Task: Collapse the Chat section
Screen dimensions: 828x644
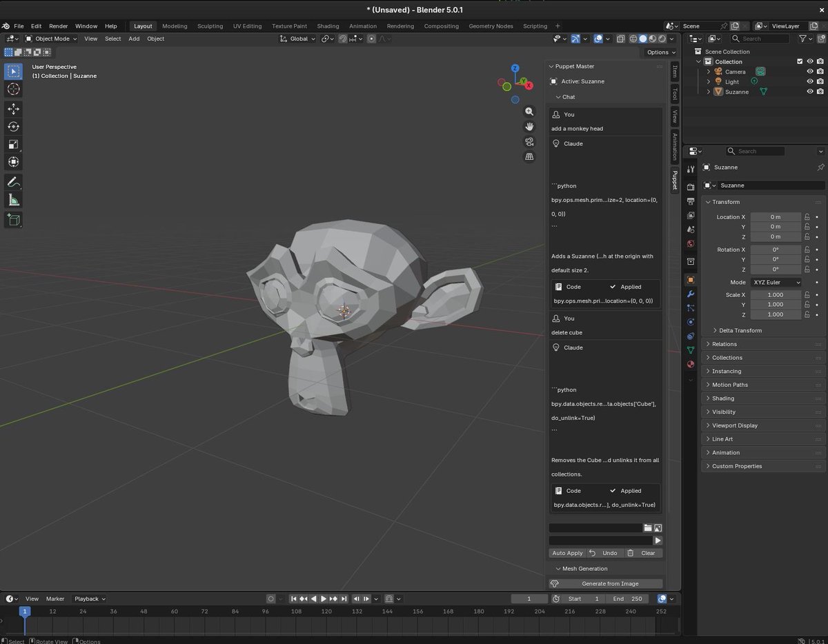Action: pyautogui.click(x=565, y=97)
